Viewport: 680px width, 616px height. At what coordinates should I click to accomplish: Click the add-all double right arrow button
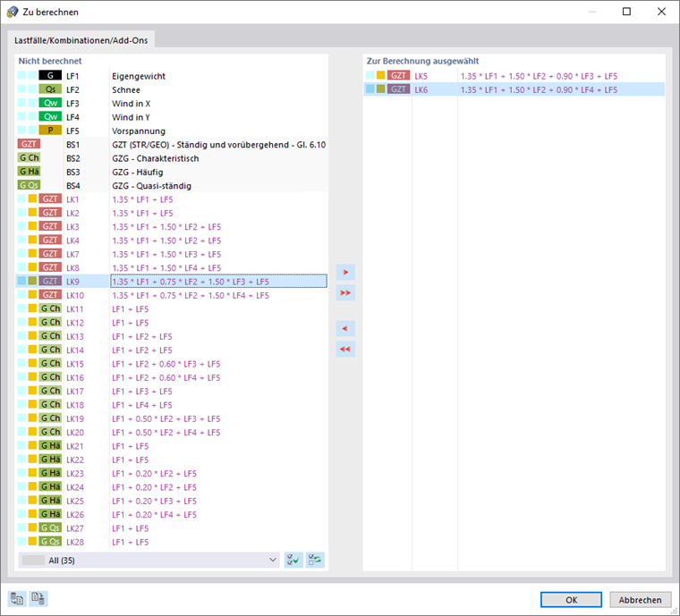click(345, 293)
